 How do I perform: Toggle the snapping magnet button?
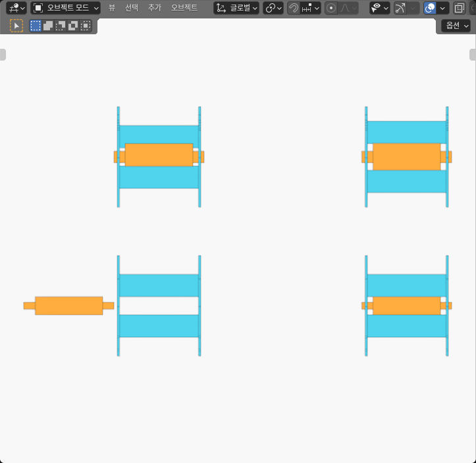[x=293, y=8]
